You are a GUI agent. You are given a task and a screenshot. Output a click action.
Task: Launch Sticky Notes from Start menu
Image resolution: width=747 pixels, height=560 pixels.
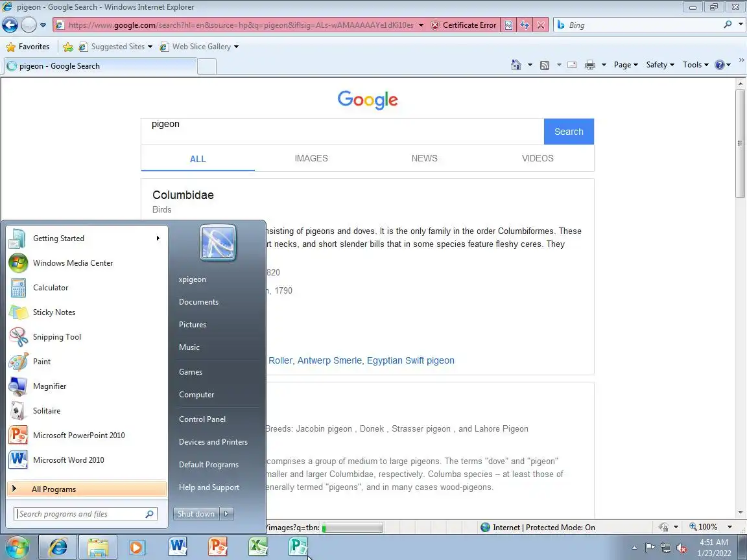tap(86, 312)
